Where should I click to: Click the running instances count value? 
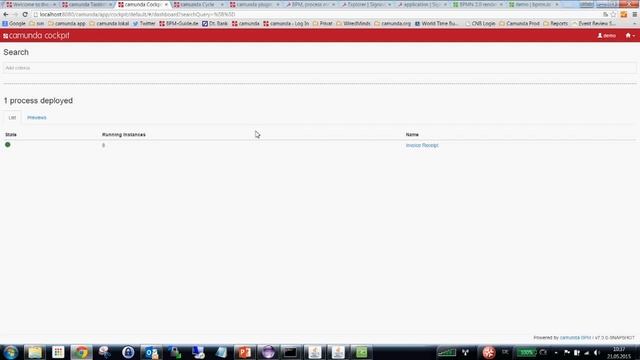click(104, 145)
